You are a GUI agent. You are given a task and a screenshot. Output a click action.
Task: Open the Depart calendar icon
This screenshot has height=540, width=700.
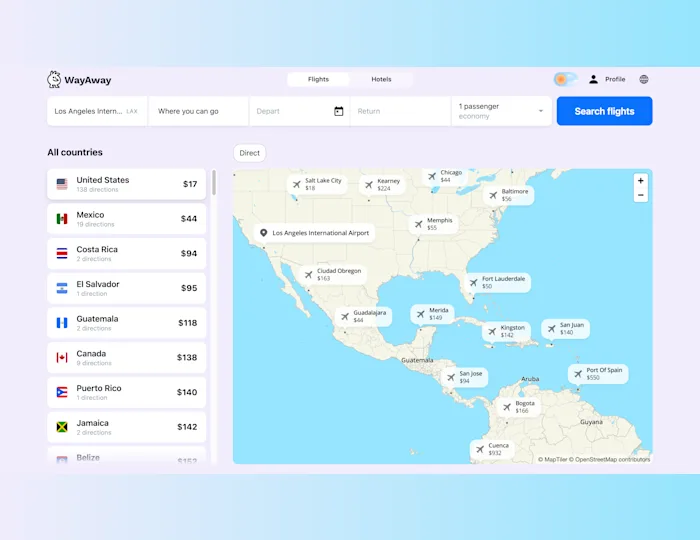click(338, 111)
